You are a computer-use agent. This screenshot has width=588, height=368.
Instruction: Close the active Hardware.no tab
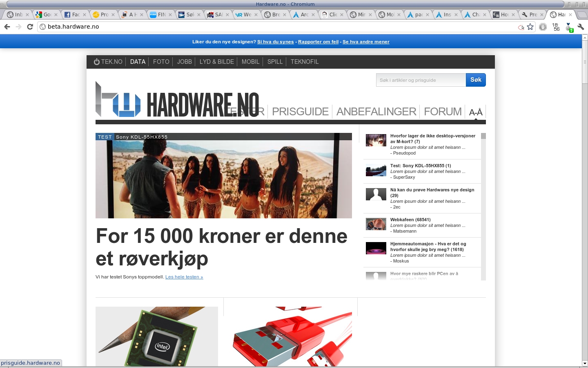coord(570,15)
